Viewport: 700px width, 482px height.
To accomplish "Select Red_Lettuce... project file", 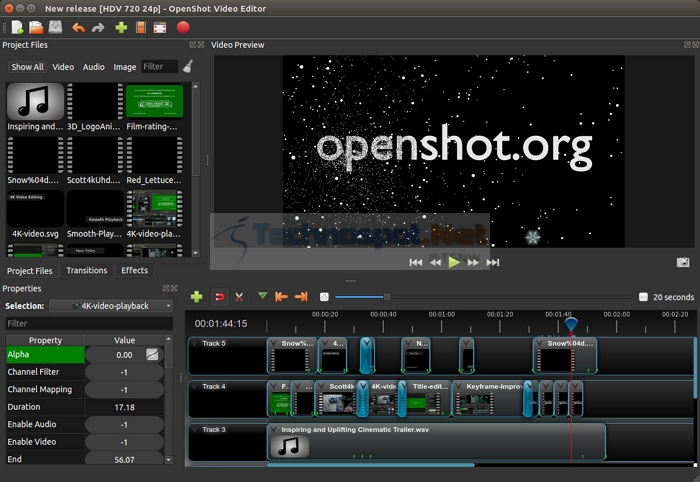I will point(154,161).
